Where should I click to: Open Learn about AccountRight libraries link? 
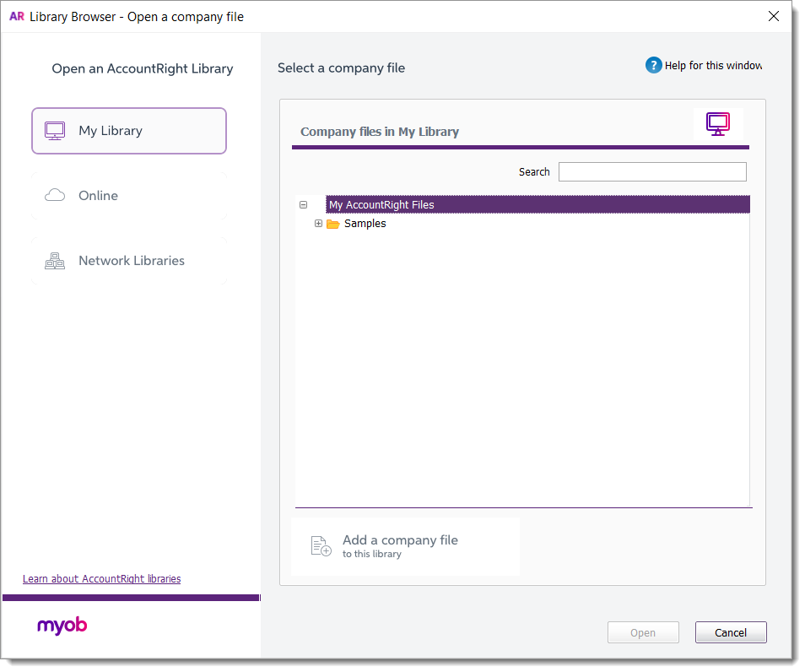click(x=101, y=579)
